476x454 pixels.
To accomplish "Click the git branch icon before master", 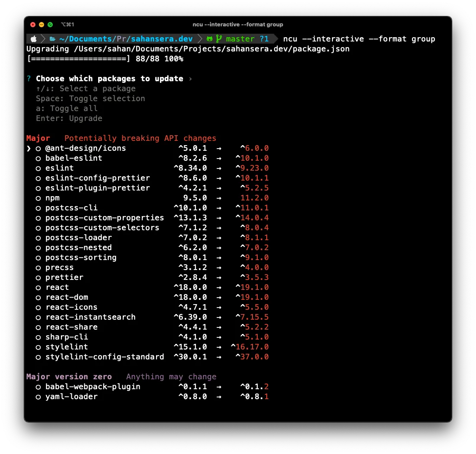I will click(219, 39).
